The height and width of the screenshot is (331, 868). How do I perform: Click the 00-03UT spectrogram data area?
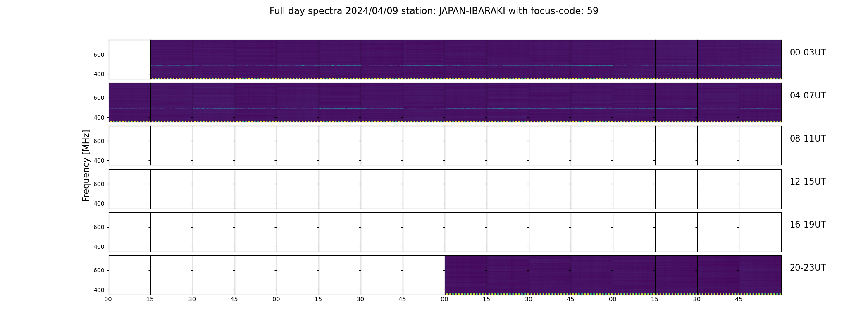tap(466, 59)
